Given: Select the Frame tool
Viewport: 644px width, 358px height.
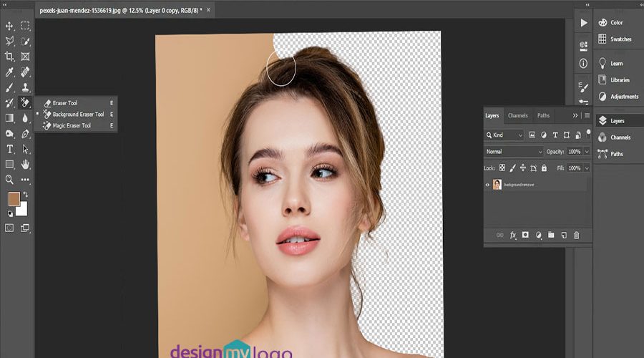Looking at the screenshot, I should coord(25,57).
